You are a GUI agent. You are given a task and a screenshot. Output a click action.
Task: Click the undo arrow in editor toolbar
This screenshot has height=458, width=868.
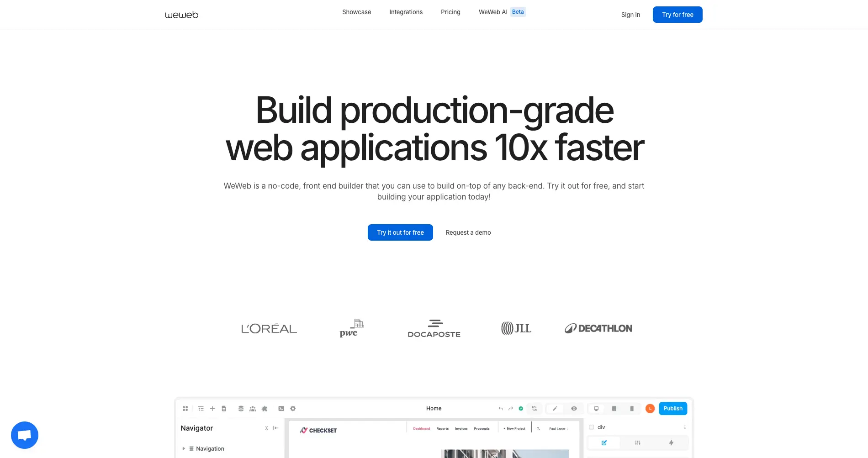tap(501, 409)
